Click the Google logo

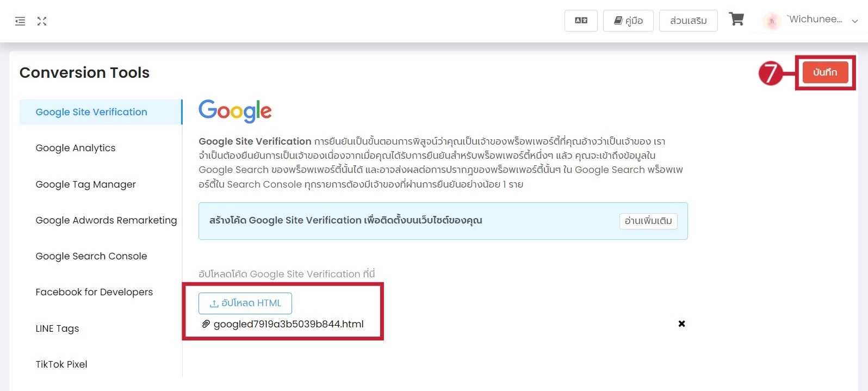click(x=235, y=111)
